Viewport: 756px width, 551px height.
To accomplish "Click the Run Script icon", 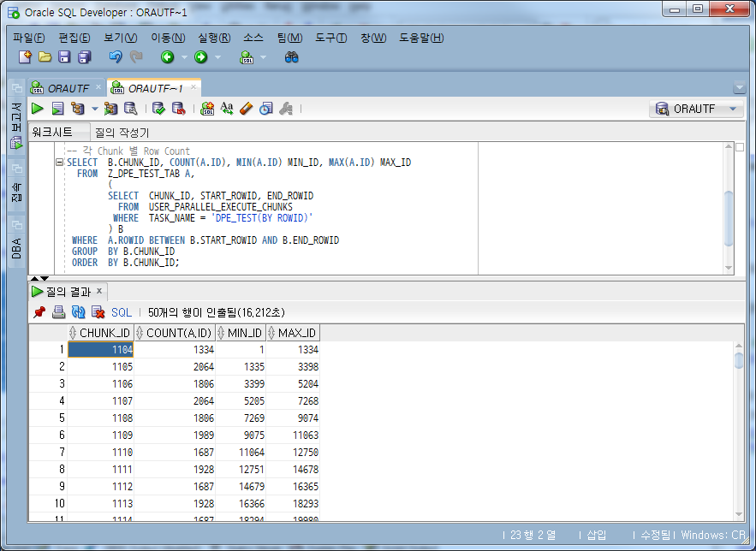I will pos(57,109).
